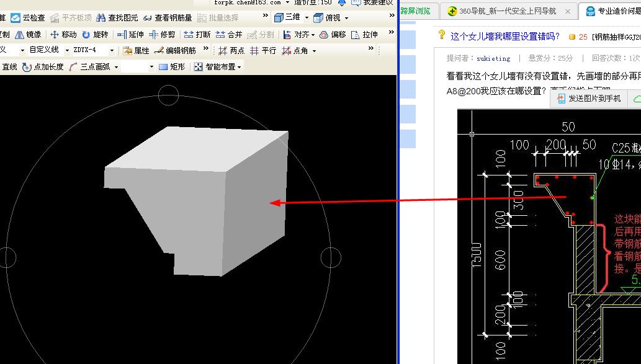Click top handle of orbit circle
641x364 pixels.
click(x=168, y=95)
